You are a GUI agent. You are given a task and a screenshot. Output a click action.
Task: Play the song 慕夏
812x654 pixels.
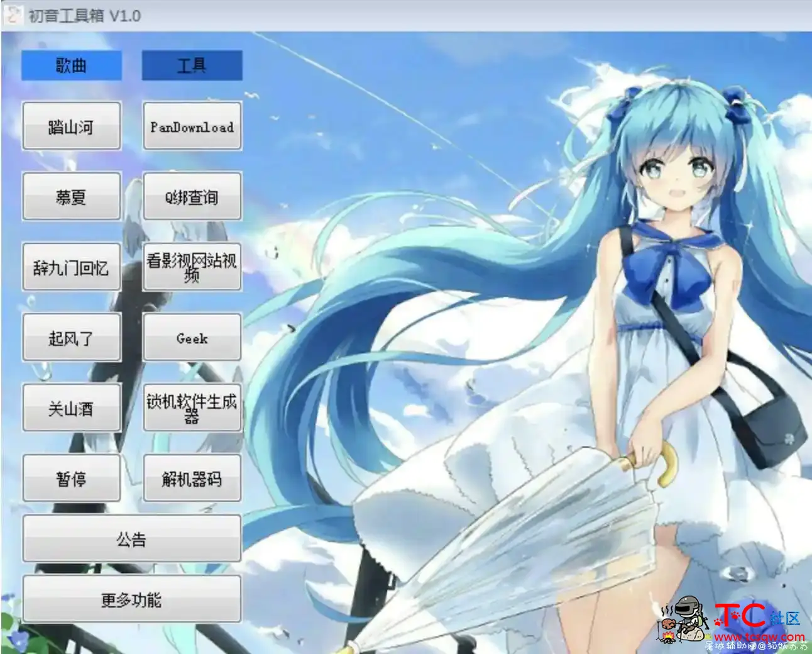click(71, 197)
